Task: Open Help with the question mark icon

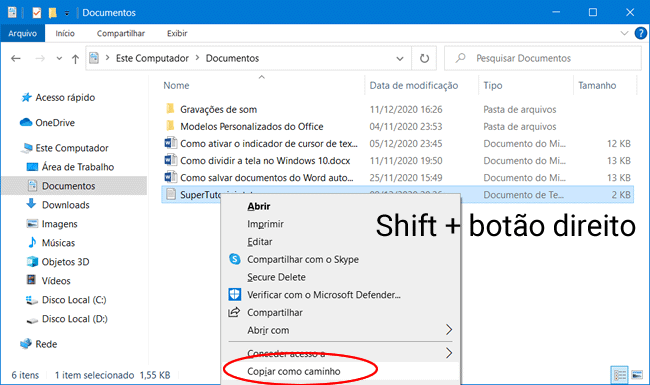Action: [640, 33]
